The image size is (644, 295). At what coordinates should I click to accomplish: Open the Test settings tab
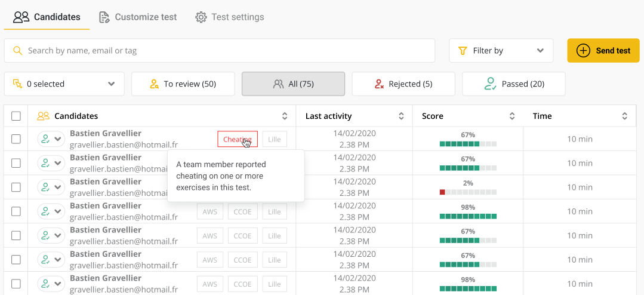230,17
